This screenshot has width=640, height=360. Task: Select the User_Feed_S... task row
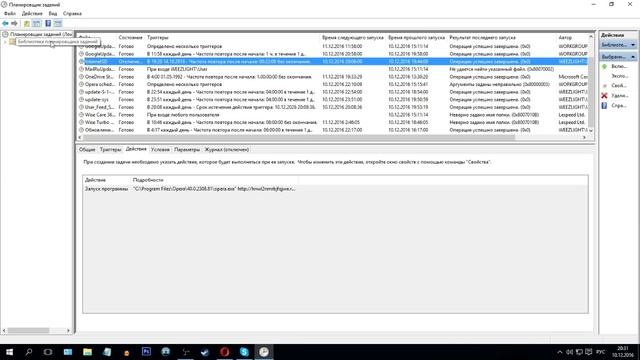click(333, 107)
